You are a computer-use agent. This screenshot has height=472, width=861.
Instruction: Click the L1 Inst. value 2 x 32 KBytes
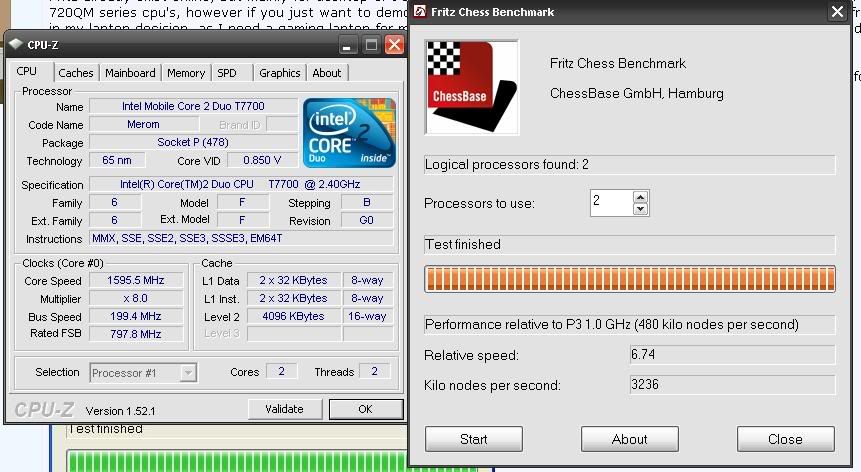[x=293, y=299]
